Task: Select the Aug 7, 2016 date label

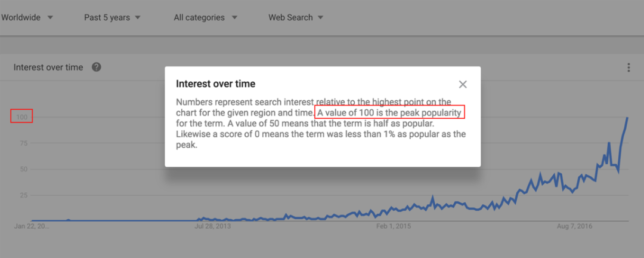Action: (575, 226)
